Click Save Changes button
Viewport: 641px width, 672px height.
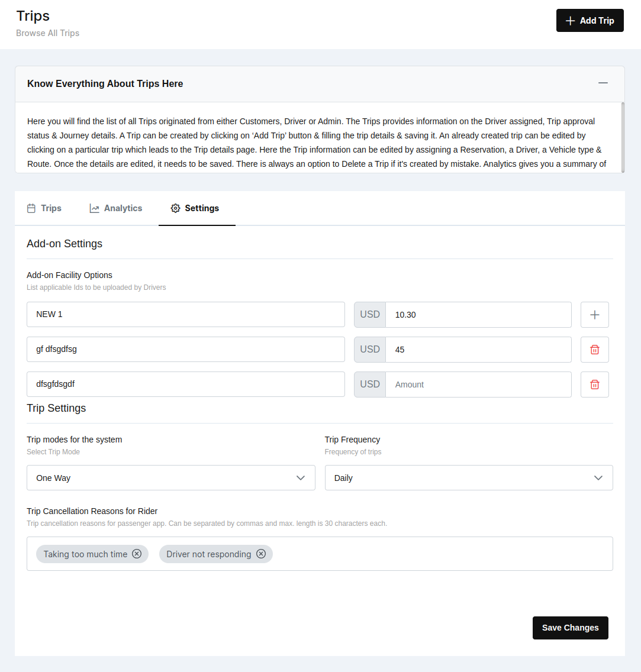coord(570,628)
